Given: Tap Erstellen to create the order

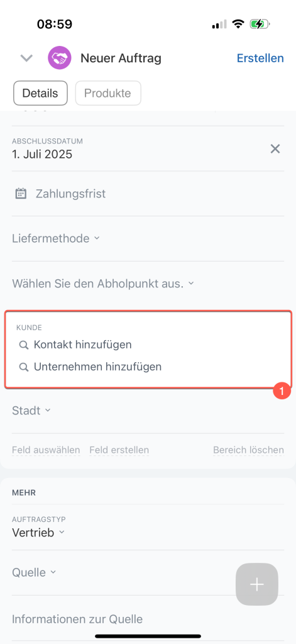Looking at the screenshot, I should [x=260, y=58].
